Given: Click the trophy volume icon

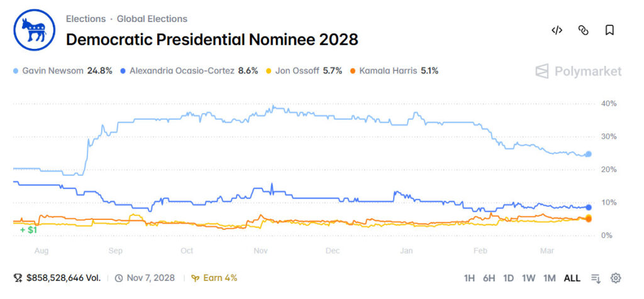Looking at the screenshot, I should click(17, 278).
